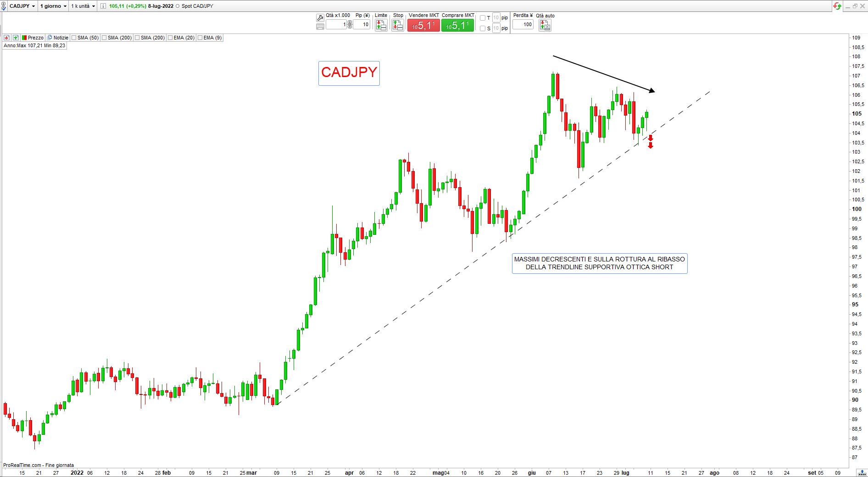
Task: Click the Perdita ¥ loss field
Action: 523,25
